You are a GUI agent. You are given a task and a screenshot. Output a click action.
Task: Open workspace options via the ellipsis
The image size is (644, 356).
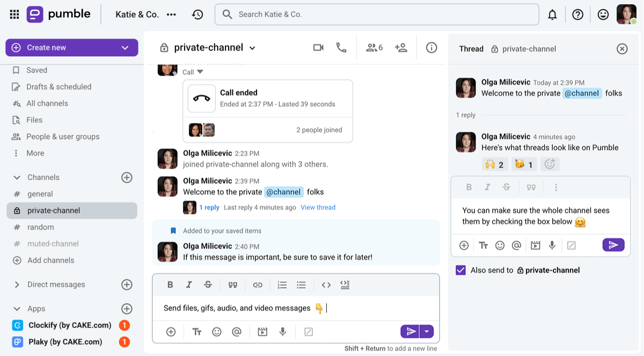pyautogui.click(x=171, y=14)
